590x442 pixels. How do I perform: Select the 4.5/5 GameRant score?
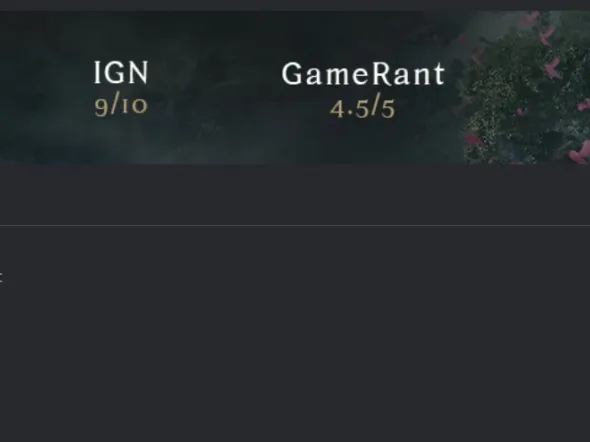[363, 108]
